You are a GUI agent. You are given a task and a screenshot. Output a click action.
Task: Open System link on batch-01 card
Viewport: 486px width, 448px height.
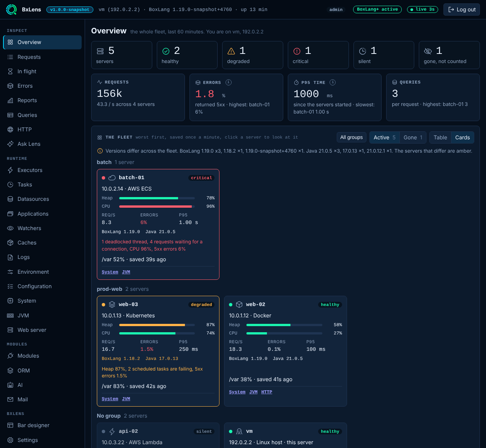coord(110,272)
